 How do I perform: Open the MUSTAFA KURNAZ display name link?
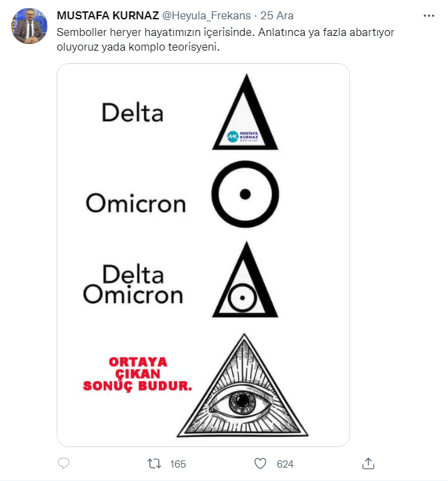(x=108, y=16)
